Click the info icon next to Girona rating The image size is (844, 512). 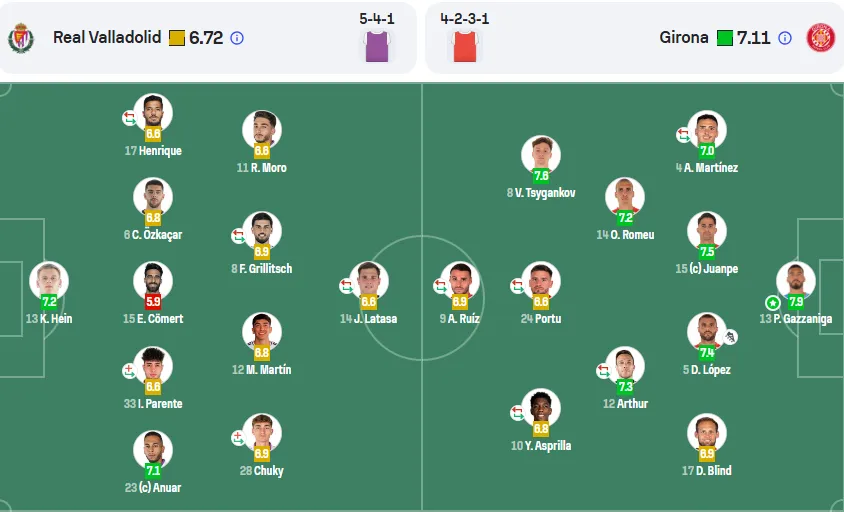[785, 38]
